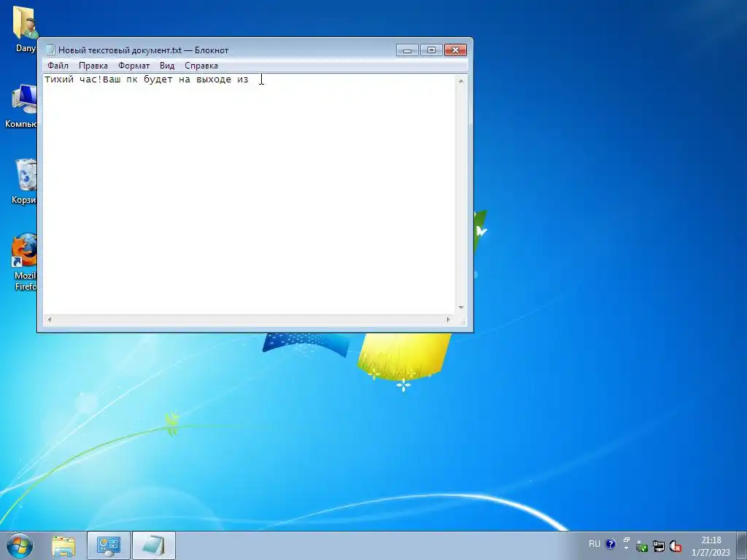This screenshot has width=747, height=560.
Task: Open the Справка menu
Action: tap(201, 66)
